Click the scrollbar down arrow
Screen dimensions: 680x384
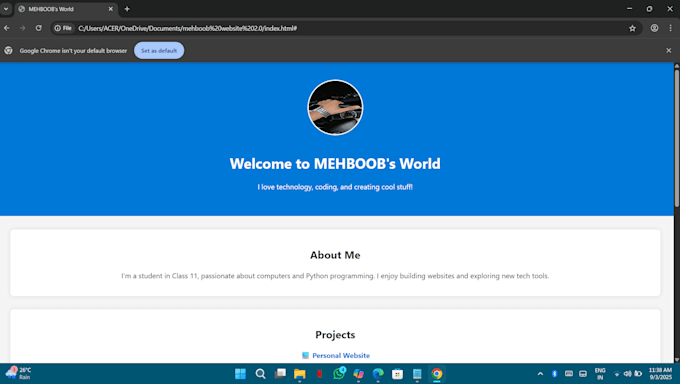click(676, 360)
